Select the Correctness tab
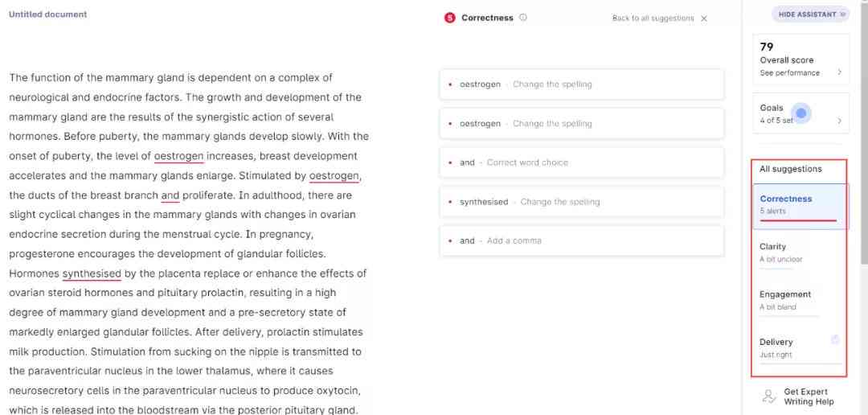Screen dimensions: 868x415 (x=800, y=206)
